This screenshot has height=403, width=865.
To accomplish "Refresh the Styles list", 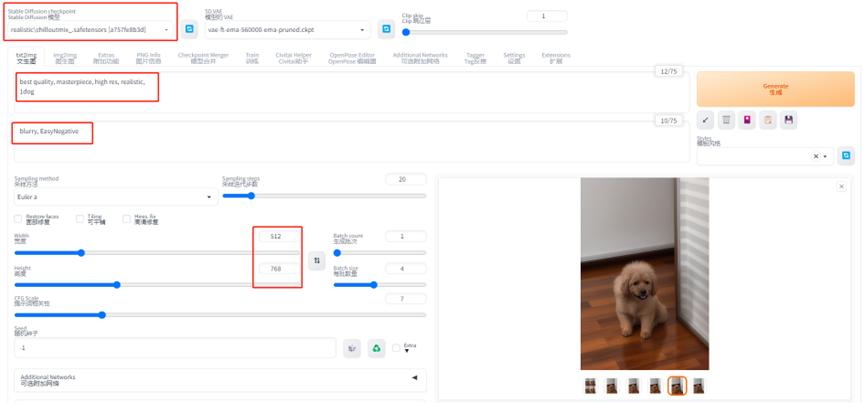I will coord(846,156).
